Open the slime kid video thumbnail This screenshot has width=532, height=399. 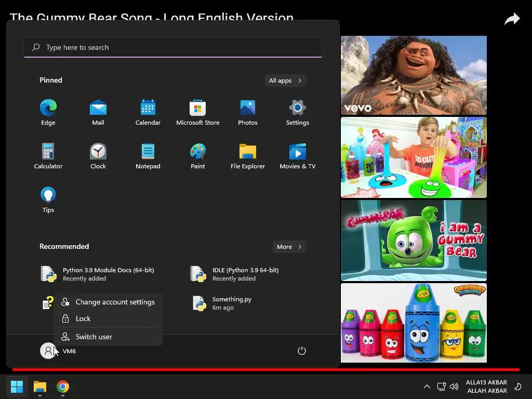(414, 157)
